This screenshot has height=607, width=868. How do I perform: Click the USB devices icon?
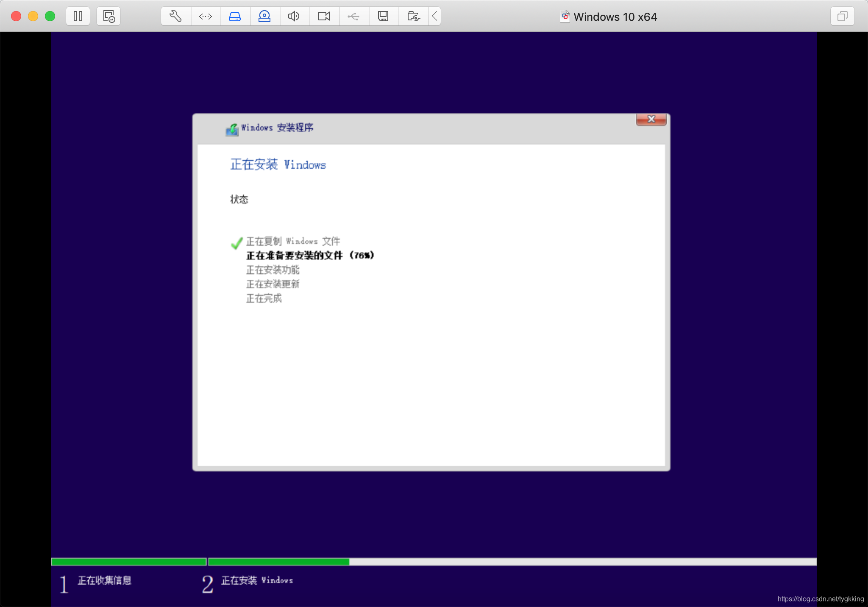[x=353, y=17]
